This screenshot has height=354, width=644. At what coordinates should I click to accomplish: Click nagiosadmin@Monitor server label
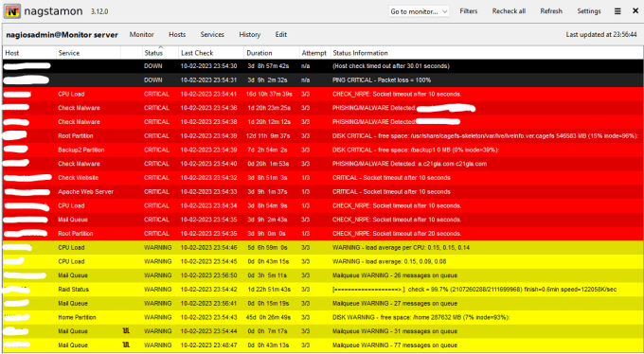click(x=62, y=35)
